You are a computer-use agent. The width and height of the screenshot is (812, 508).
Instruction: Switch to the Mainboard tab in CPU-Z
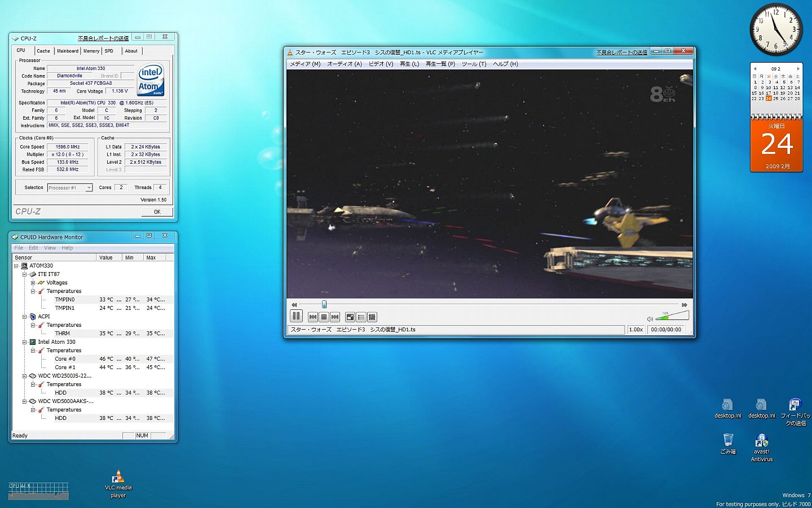(x=68, y=51)
